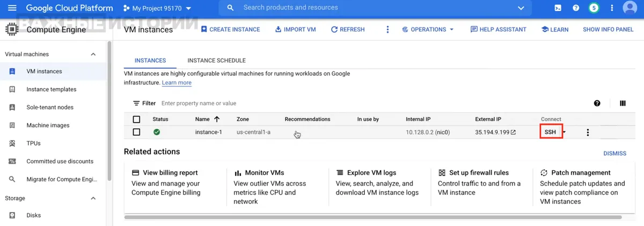Click the Learn button
The width and height of the screenshot is (644, 226).
[x=555, y=30]
